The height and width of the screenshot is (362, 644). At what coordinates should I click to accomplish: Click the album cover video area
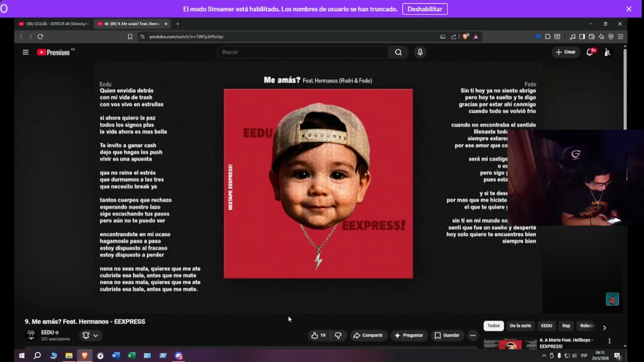pyautogui.click(x=318, y=184)
